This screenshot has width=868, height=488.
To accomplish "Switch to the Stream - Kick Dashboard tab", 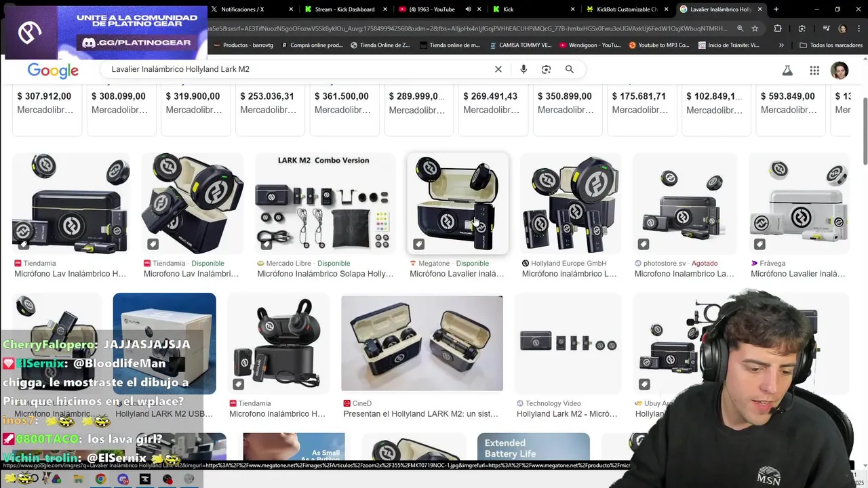I will click(x=344, y=9).
